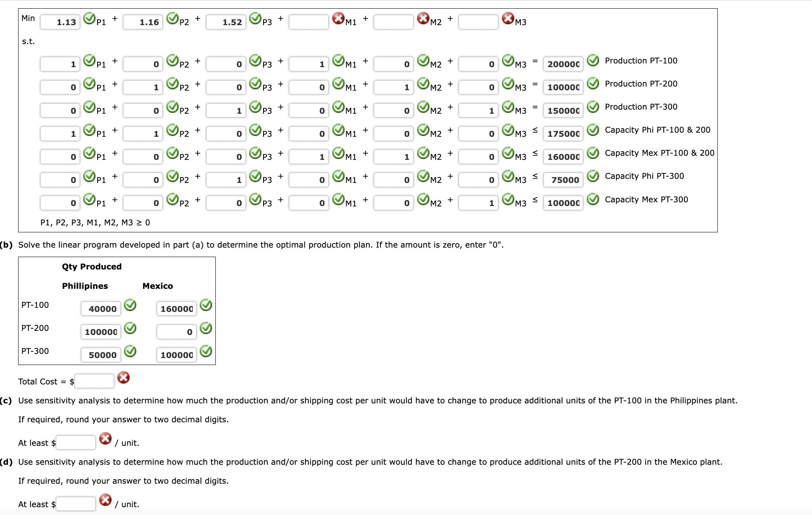Click red X icon next to M1 objective coefficient
Viewport: 812px width, 515px height.
coord(338,18)
